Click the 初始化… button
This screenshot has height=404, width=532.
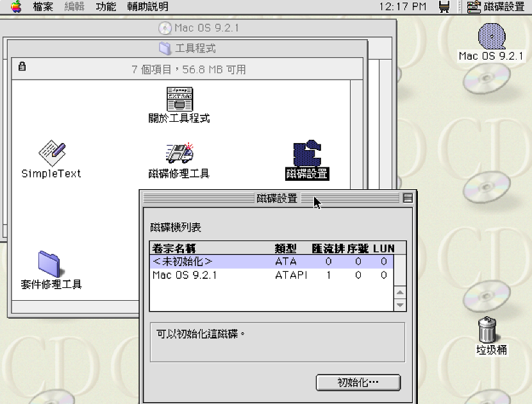[x=358, y=383]
